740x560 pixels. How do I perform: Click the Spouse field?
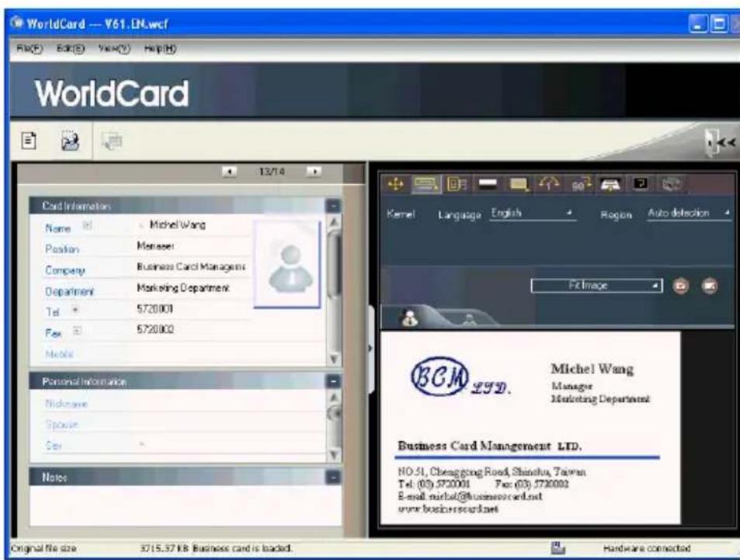tap(229, 425)
